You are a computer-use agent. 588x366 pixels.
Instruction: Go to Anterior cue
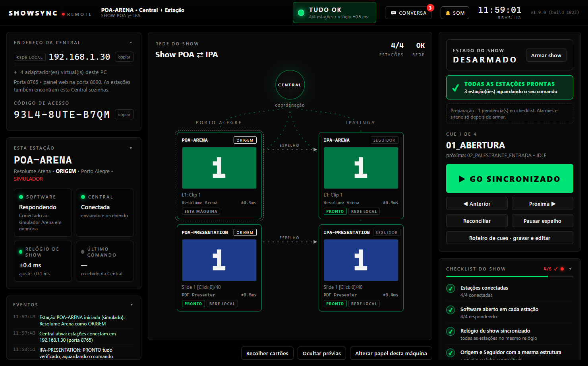(x=477, y=204)
